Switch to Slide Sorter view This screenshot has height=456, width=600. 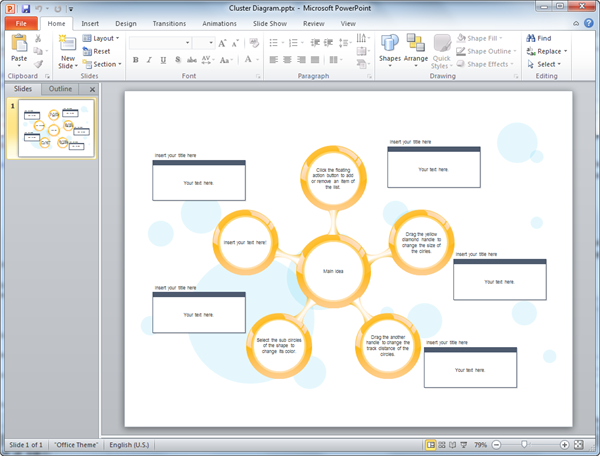[x=441, y=444]
